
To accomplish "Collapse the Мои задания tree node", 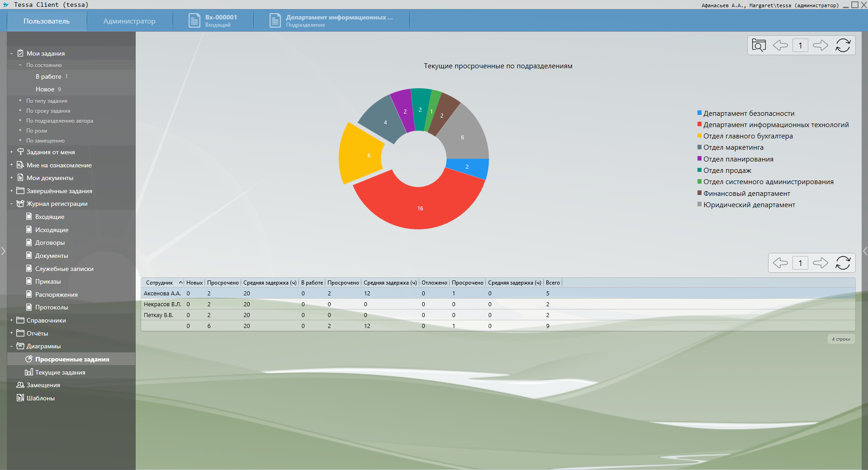I will coord(11,53).
